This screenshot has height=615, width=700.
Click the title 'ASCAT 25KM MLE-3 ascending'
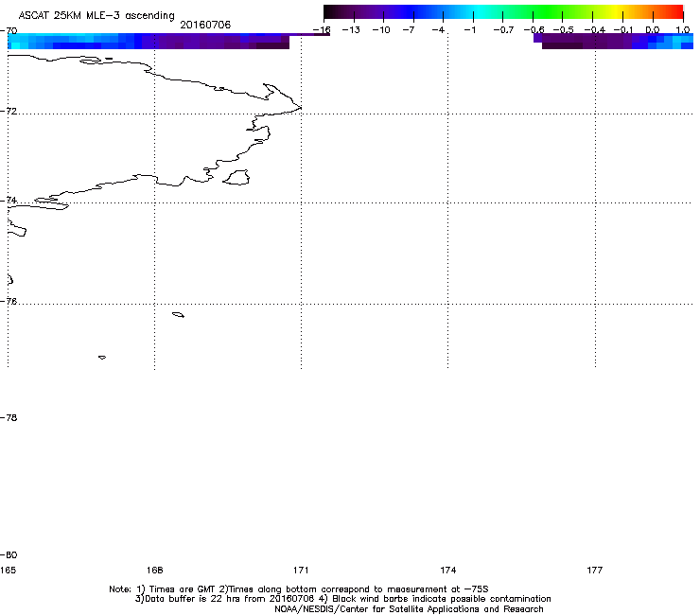pos(96,15)
